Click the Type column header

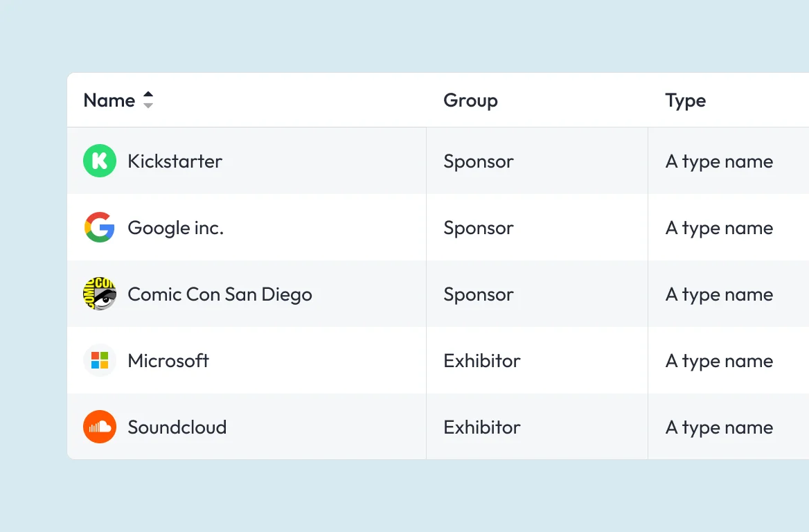click(x=685, y=100)
